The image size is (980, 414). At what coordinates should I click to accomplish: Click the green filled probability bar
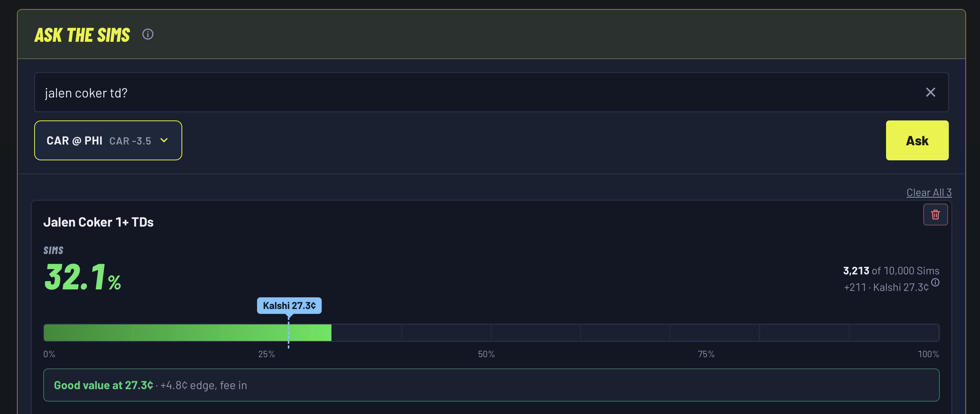click(188, 332)
